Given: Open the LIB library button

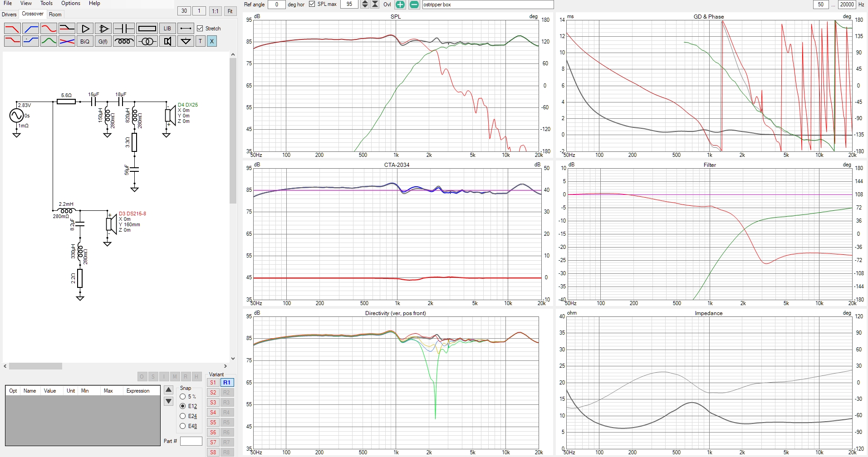Looking at the screenshot, I should click(167, 29).
